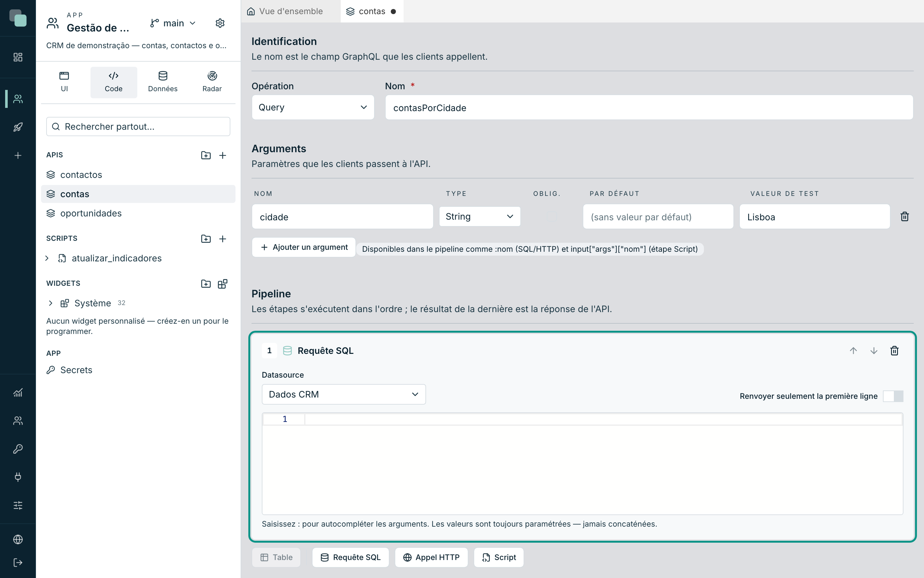Screen dimensions: 924x578
Task: Switch to the Vue d'ensemble tab
Action: tap(291, 12)
